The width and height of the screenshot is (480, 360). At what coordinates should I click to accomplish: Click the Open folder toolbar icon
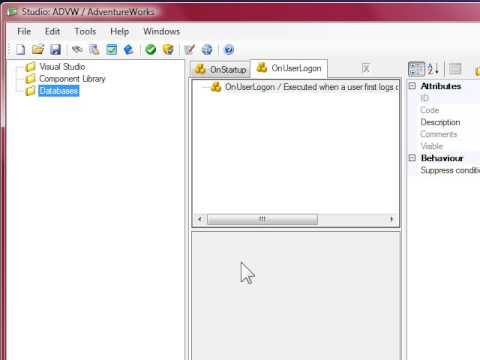coord(38,50)
